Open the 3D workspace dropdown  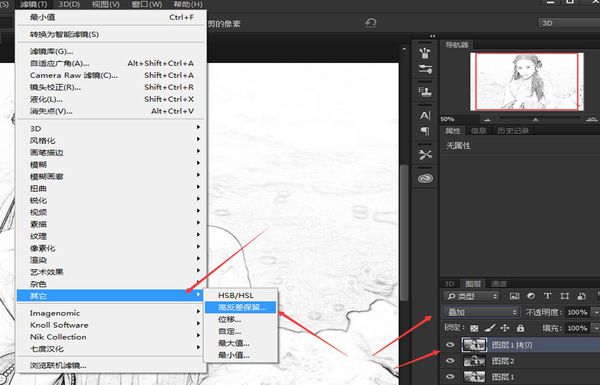point(569,23)
